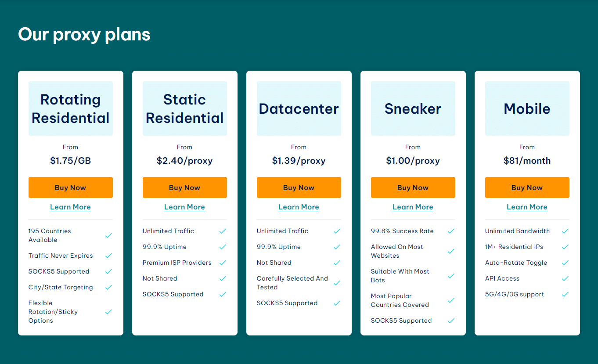Click checkmark next to 99.8% Success Rate
This screenshot has height=364, width=598.
451,231
